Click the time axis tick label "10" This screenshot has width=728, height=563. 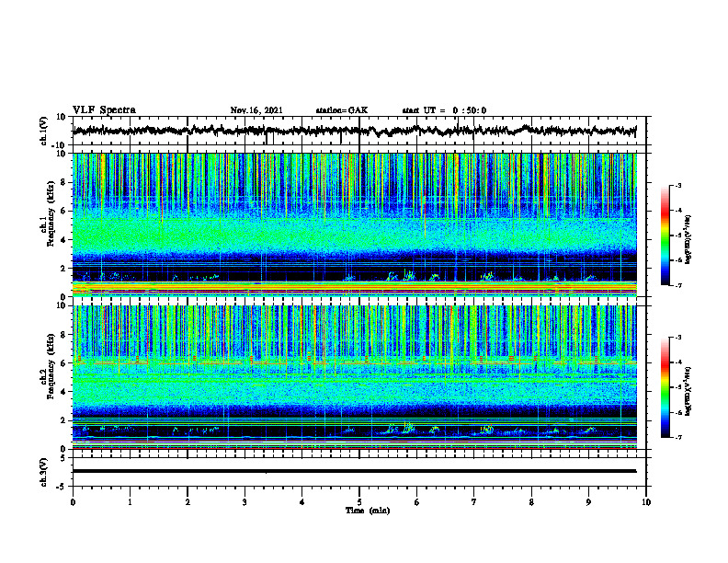[x=646, y=502]
